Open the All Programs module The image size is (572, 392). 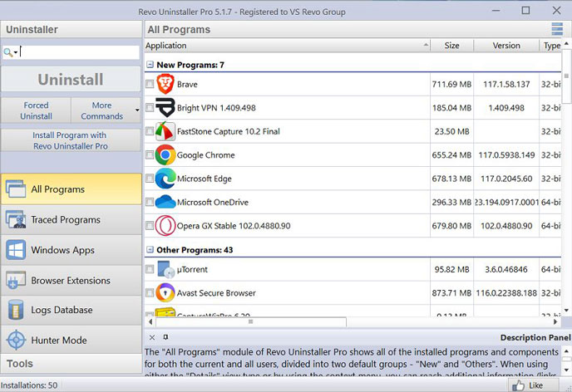click(71, 189)
